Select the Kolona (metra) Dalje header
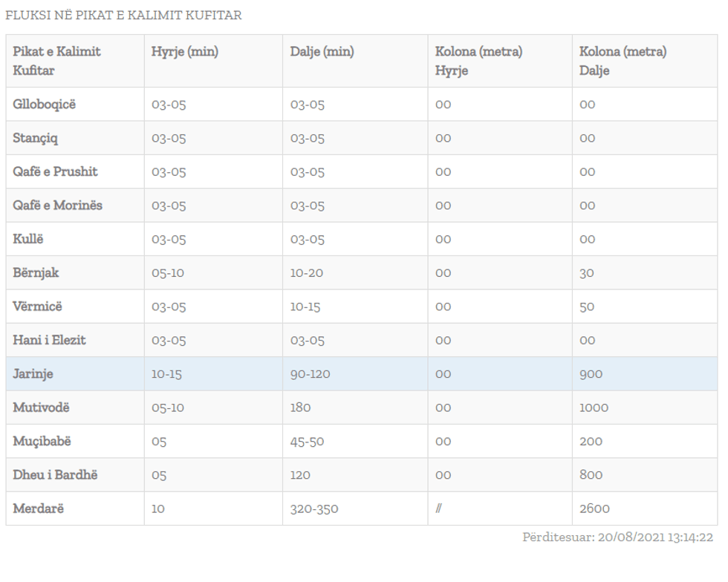The width and height of the screenshot is (728, 582). (623, 61)
